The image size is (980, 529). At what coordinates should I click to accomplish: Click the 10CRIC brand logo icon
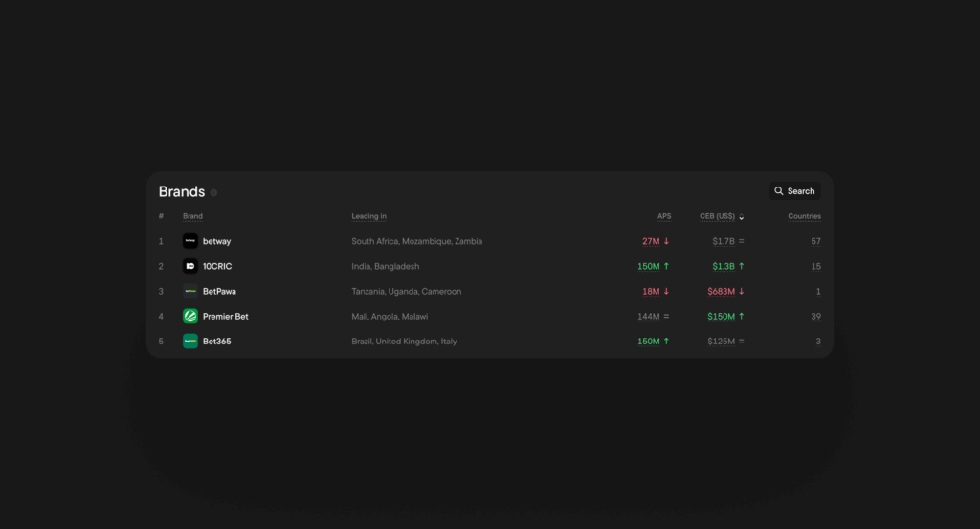(189, 266)
